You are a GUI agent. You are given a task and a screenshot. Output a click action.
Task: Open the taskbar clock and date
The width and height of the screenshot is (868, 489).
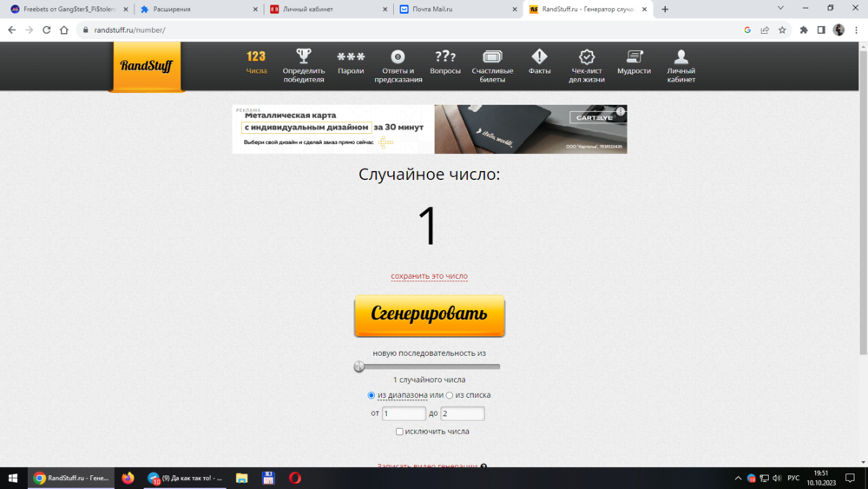coord(821,478)
